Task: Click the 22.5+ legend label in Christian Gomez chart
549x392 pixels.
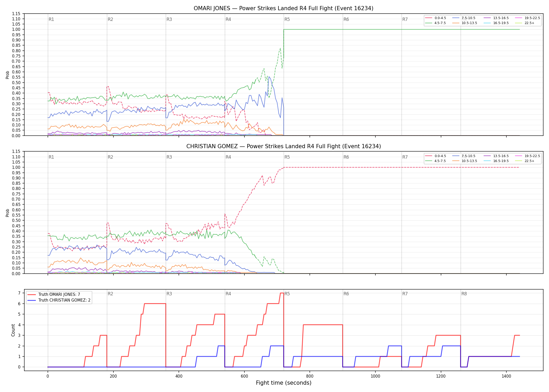Action: (x=529, y=161)
